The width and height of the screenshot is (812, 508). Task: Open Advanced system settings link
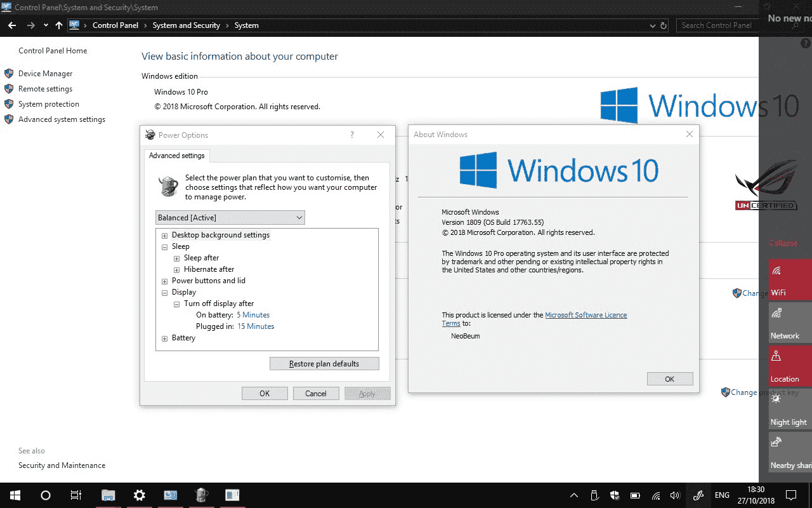point(62,119)
